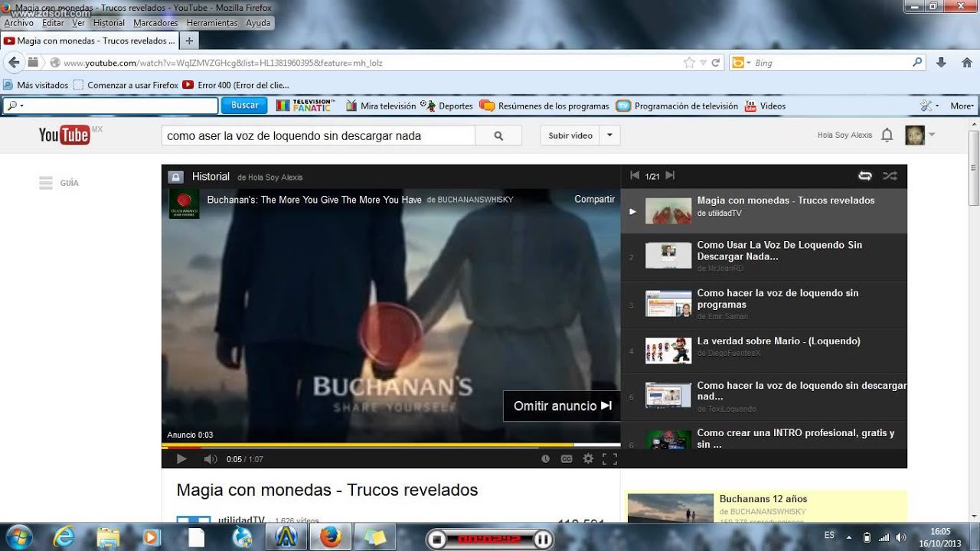
Task: Open the account dropdown arrow next to avatar
Action: coord(932,135)
